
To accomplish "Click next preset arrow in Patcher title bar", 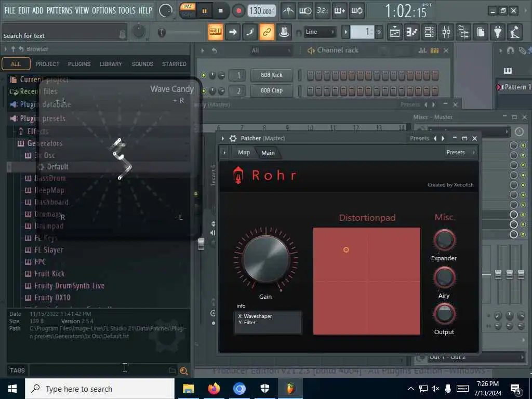I will click(443, 138).
